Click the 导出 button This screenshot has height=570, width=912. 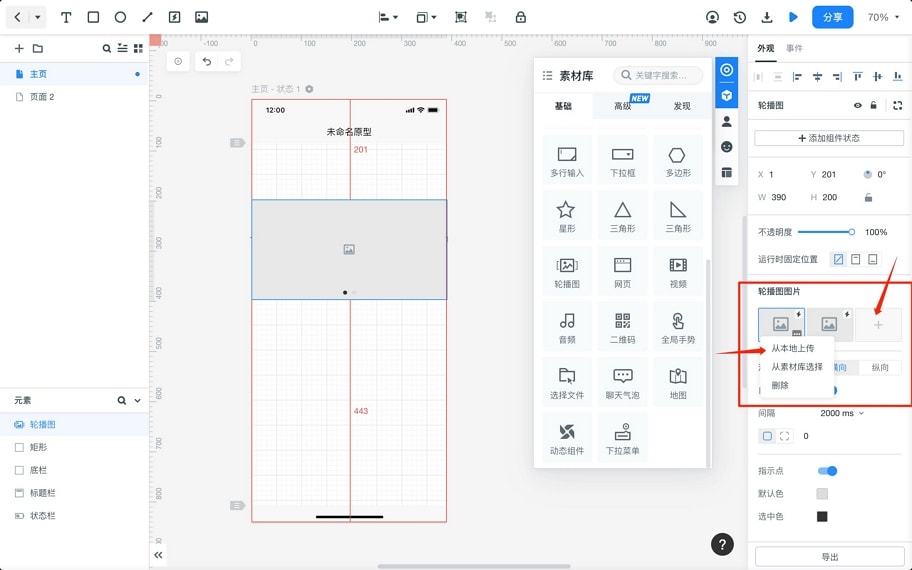pyautogui.click(x=829, y=557)
